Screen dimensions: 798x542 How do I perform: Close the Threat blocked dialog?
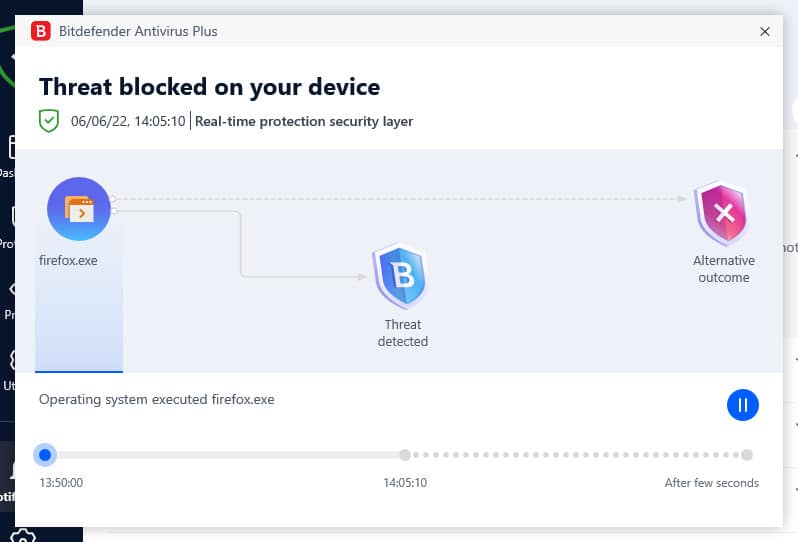pyautogui.click(x=764, y=32)
